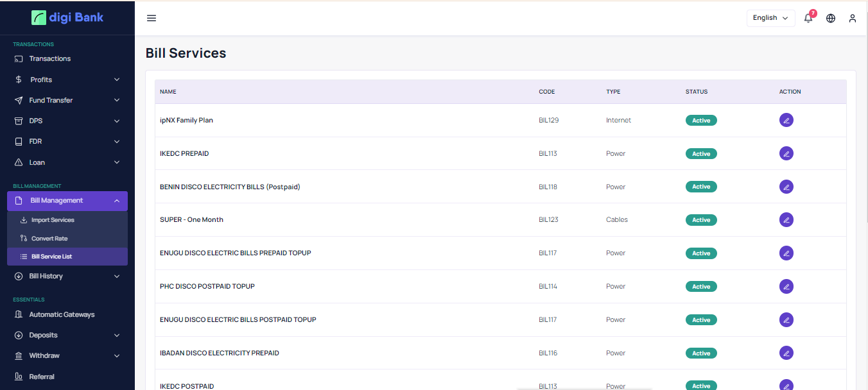Go to Transactions page

pyautogui.click(x=49, y=58)
